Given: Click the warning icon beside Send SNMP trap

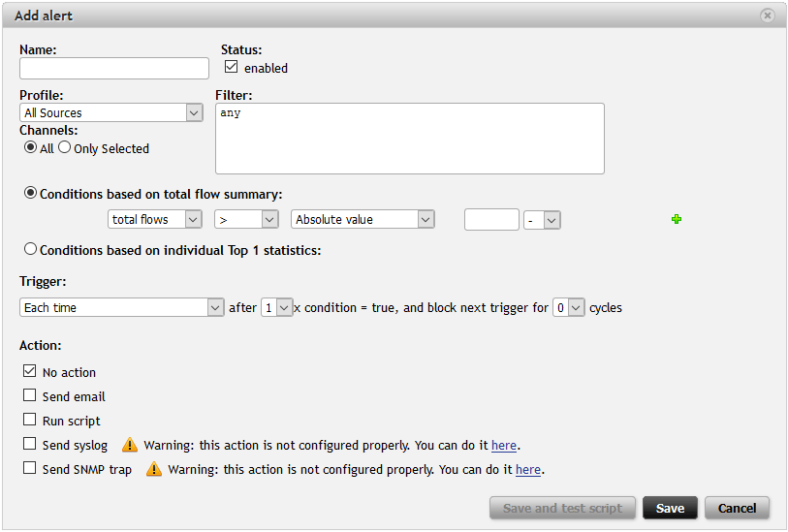Looking at the screenshot, I should click(153, 469).
